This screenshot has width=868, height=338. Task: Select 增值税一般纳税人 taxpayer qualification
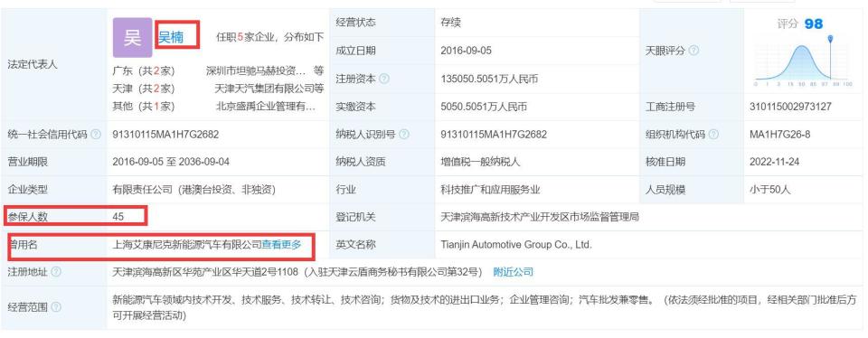pyautogui.click(x=480, y=162)
